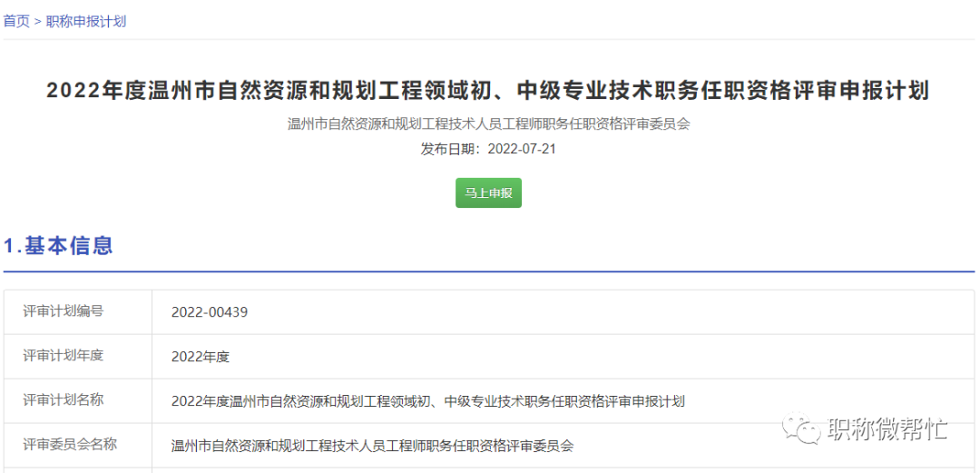The image size is (980, 473).
Task: Select the main page title heading
Action: pyautogui.click(x=488, y=92)
